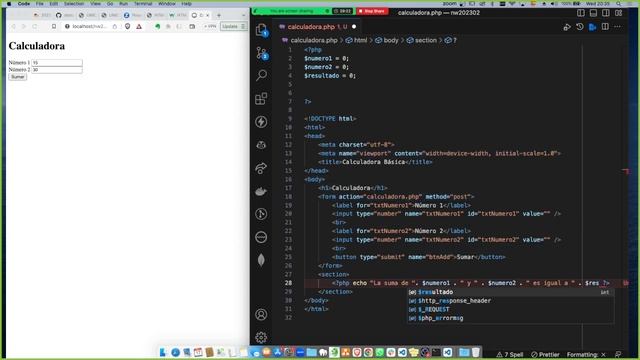Click the blue editor action icon
Image resolution: width=640 pixels, height=360 pixels.
(593, 27)
